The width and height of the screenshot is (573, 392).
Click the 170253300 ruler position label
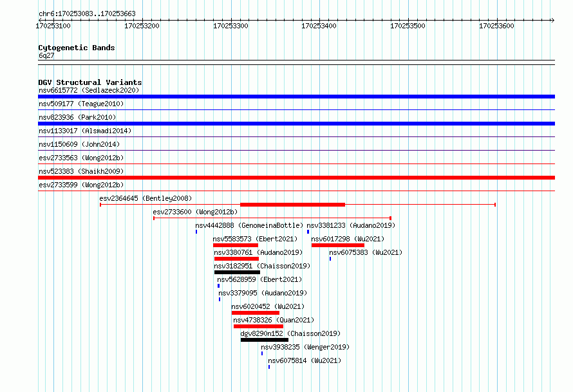[230, 26]
